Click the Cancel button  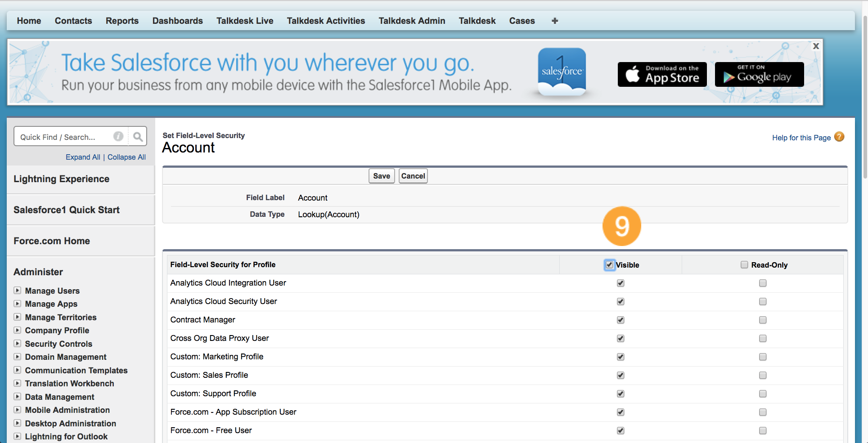(x=413, y=176)
